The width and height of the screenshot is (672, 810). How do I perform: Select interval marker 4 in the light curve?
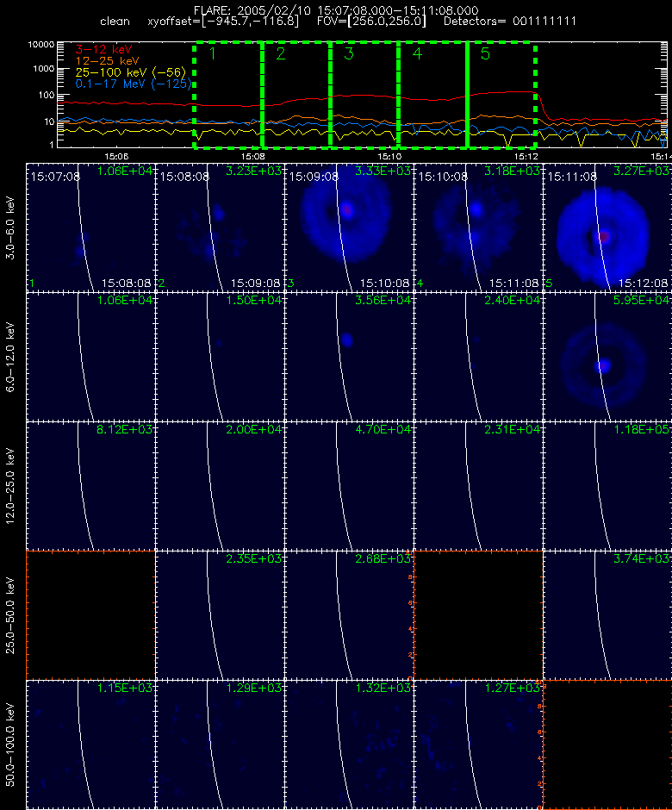tap(417, 53)
